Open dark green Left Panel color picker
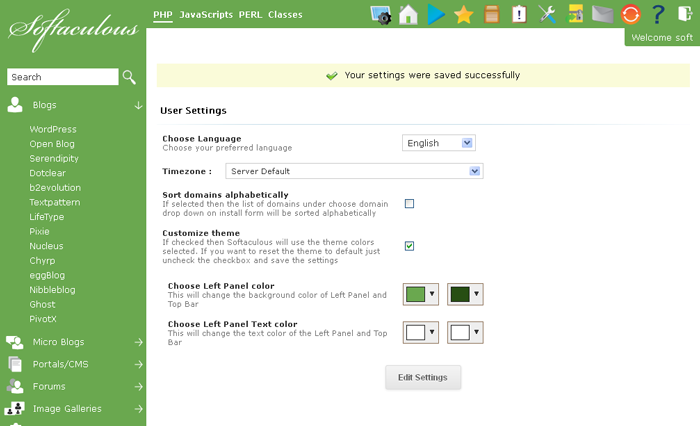The height and width of the screenshot is (426, 700). [465, 294]
